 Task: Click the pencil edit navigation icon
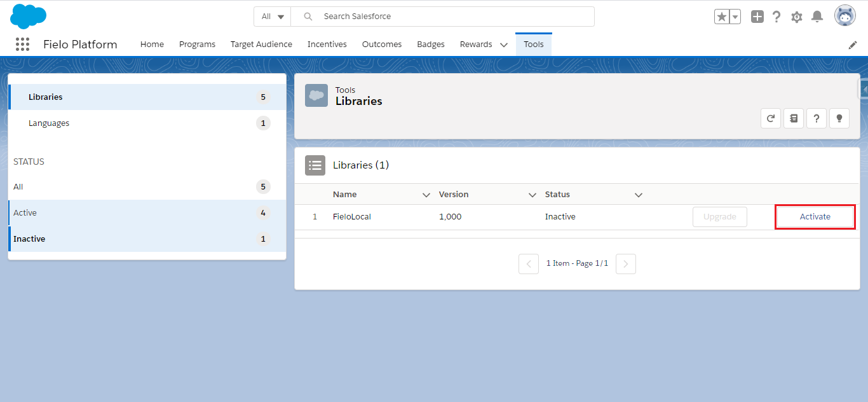click(x=853, y=45)
